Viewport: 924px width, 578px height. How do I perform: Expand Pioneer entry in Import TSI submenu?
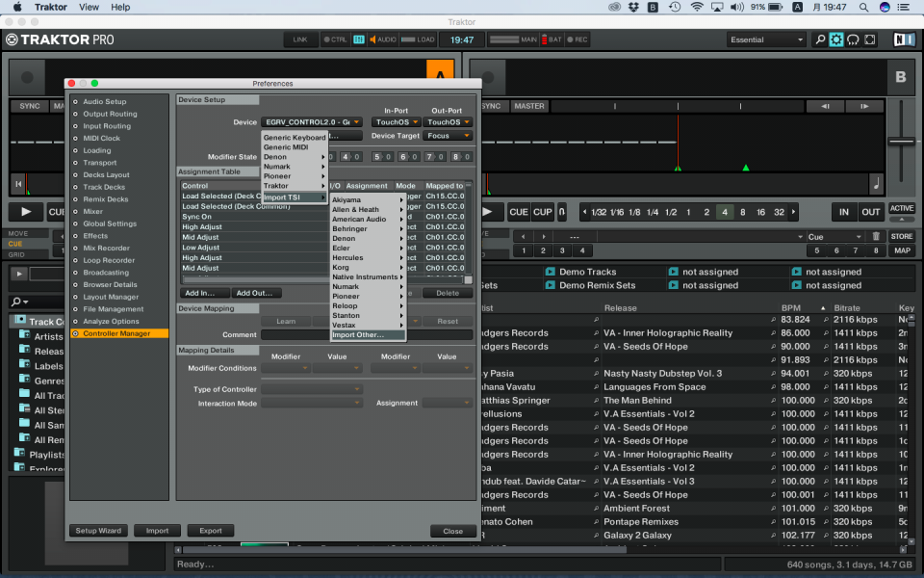click(368, 296)
